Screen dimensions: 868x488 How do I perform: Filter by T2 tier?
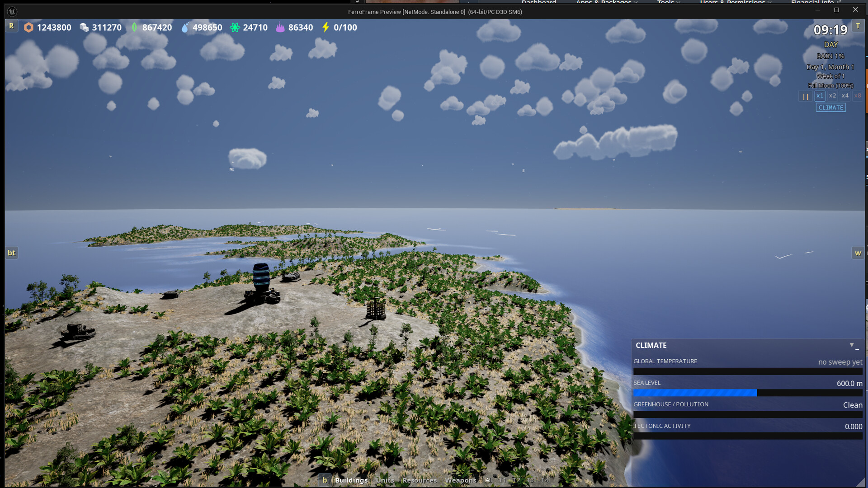coord(516,480)
